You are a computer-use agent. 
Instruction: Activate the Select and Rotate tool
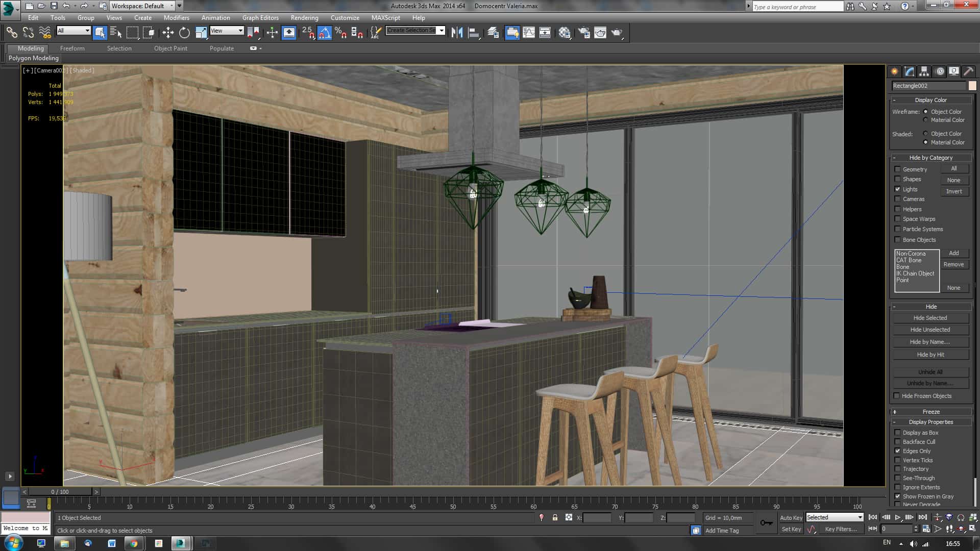[x=184, y=33]
